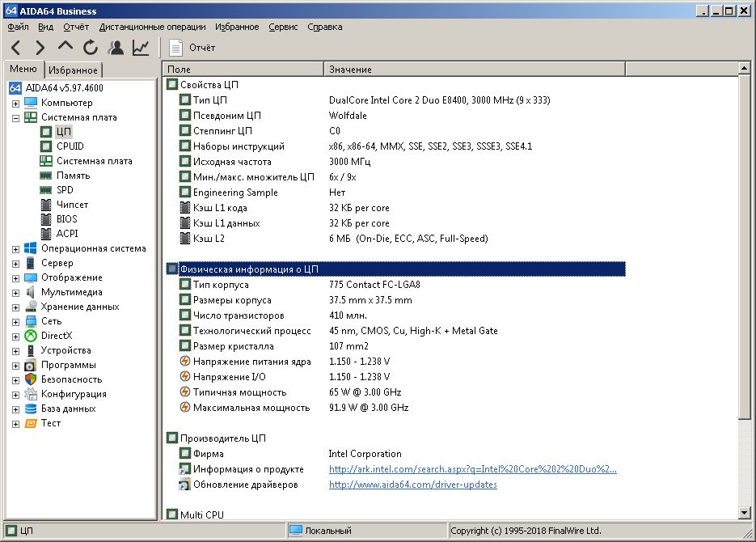Expand the Безопасность tree node
The width and height of the screenshot is (756, 542).
[15, 379]
